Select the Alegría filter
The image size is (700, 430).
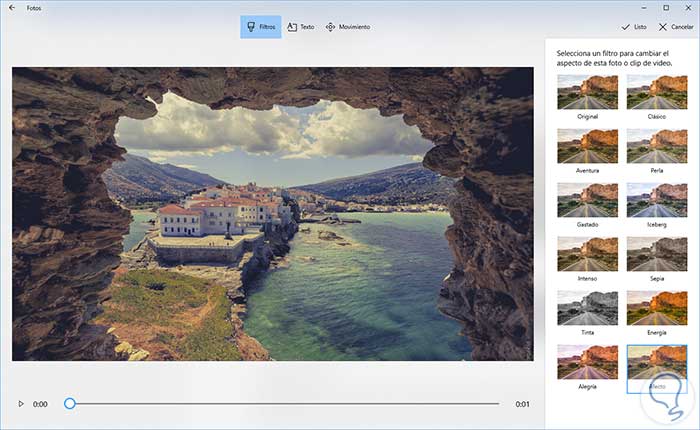click(x=588, y=362)
